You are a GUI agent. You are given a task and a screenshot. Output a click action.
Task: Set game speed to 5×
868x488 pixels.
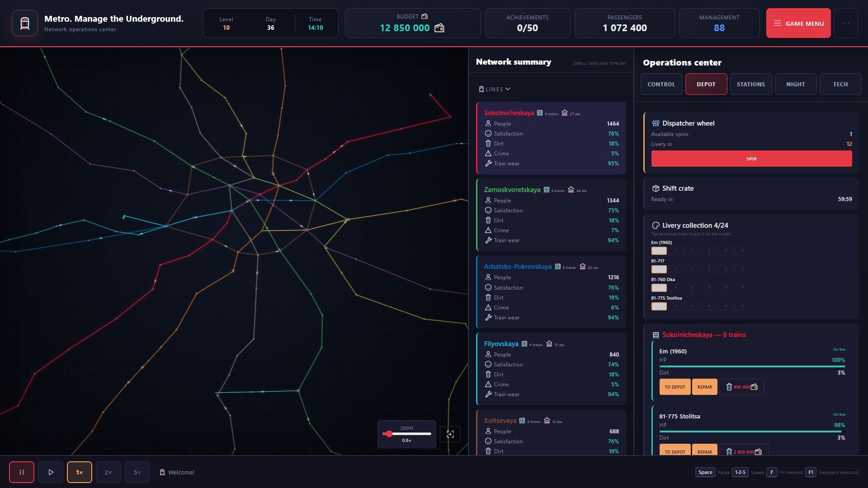(x=137, y=472)
